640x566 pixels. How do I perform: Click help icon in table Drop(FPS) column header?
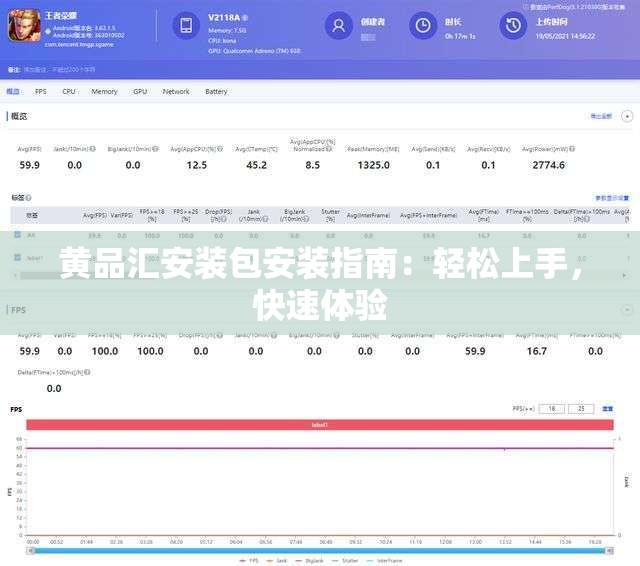tap(224, 219)
